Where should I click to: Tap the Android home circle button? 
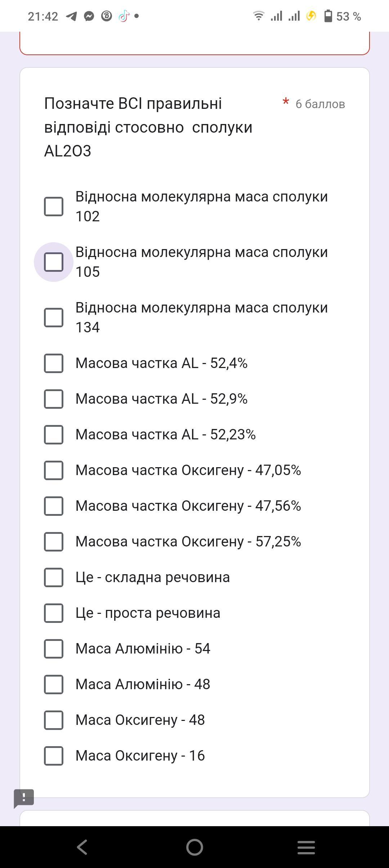click(194, 847)
